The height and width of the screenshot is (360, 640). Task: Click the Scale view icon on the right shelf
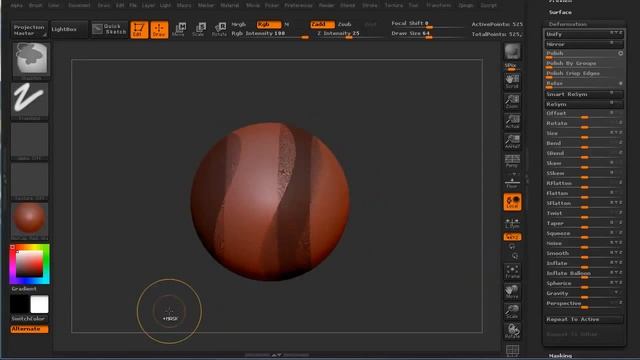click(x=512, y=311)
